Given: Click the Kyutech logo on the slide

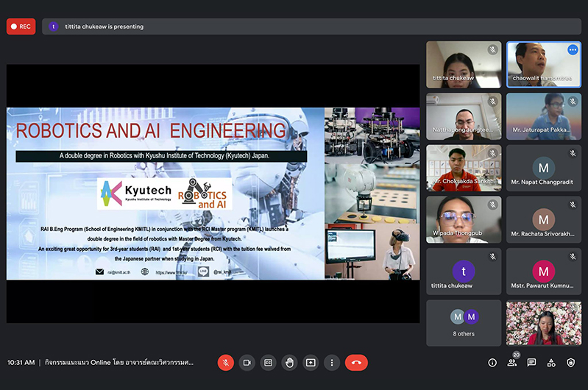Looking at the screenshot, I should click(136, 194).
